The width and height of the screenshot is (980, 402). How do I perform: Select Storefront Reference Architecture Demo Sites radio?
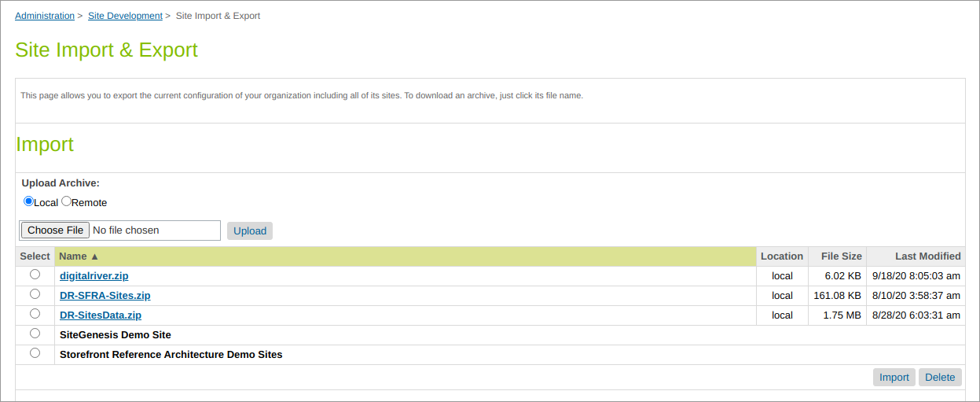pos(35,353)
